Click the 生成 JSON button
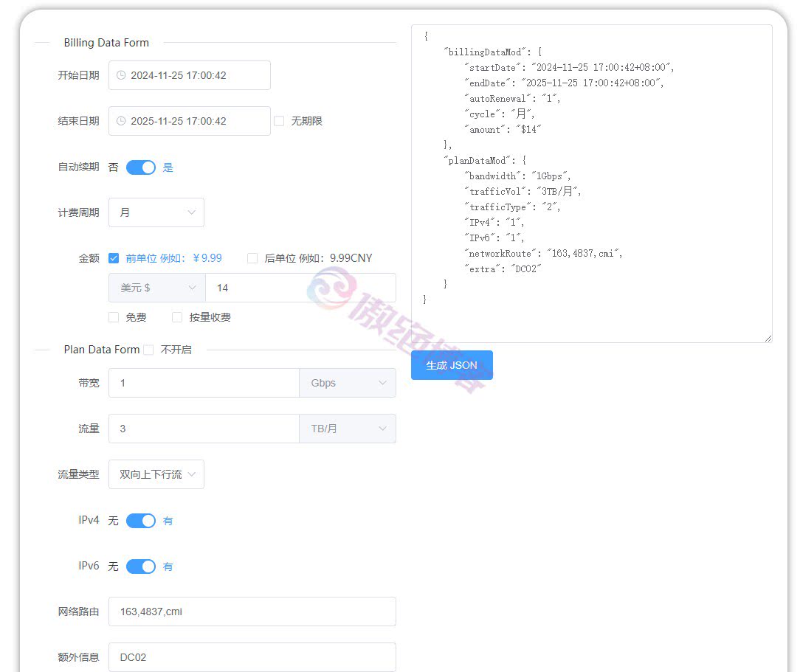The height and width of the screenshot is (672, 800). pyautogui.click(x=452, y=365)
